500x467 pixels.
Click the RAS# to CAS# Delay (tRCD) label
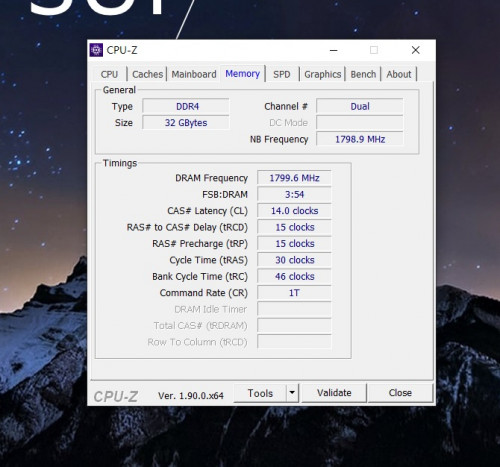point(187,227)
